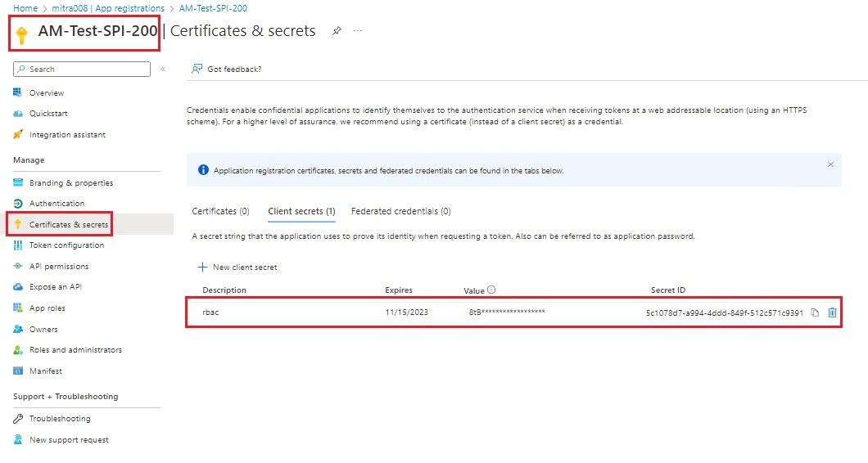
Task: Open API permissions
Action: pyautogui.click(x=59, y=267)
